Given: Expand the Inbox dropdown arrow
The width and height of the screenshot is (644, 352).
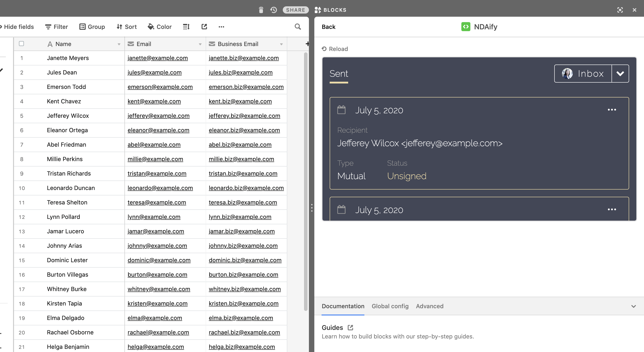Looking at the screenshot, I should click(x=620, y=74).
